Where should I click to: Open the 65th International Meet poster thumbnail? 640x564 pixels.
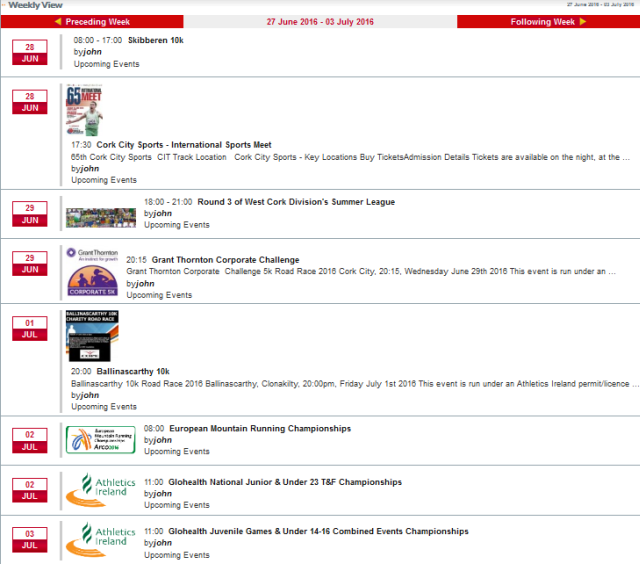coord(84,110)
